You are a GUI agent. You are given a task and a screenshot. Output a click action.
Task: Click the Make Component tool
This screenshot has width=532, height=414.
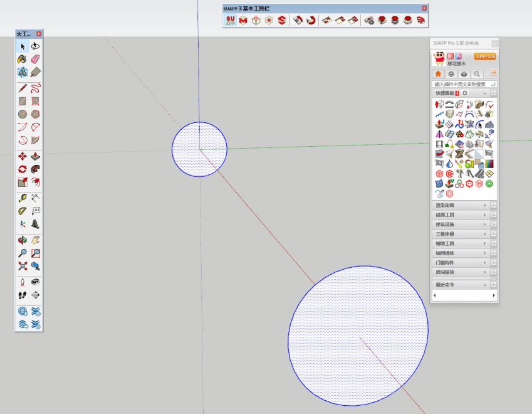[x=23, y=72]
